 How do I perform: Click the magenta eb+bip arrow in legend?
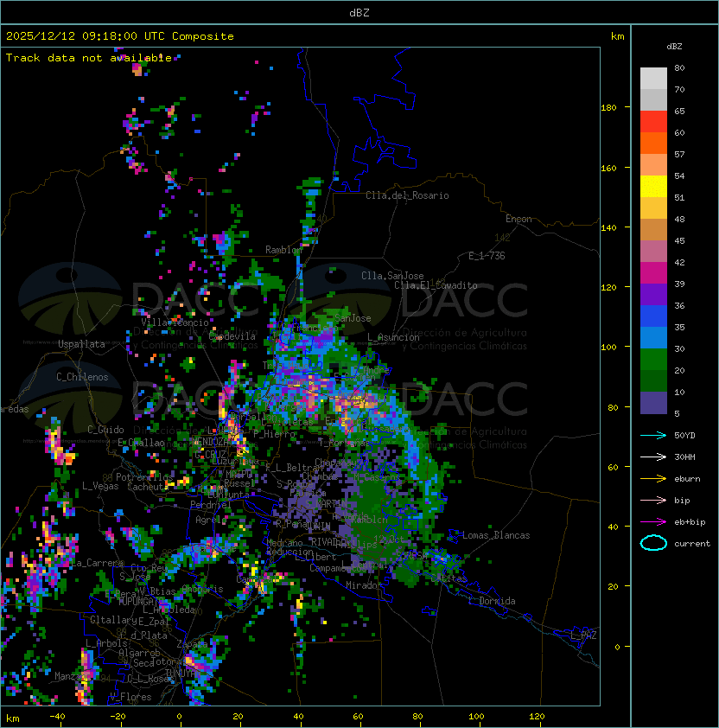pyautogui.click(x=653, y=522)
